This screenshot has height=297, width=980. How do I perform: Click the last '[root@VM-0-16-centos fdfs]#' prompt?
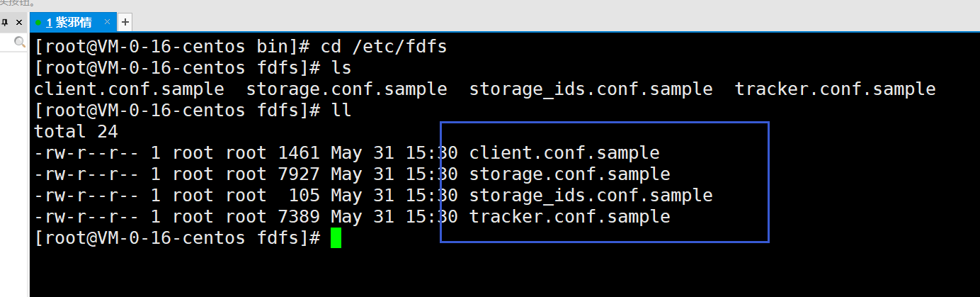pos(177,237)
